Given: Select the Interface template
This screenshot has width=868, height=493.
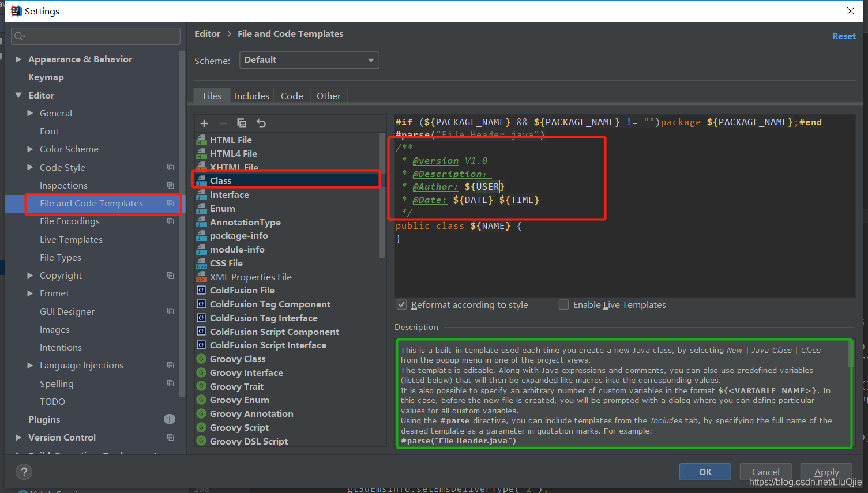Looking at the screenshot, I should pyautogui.click(x=230, y=195).
